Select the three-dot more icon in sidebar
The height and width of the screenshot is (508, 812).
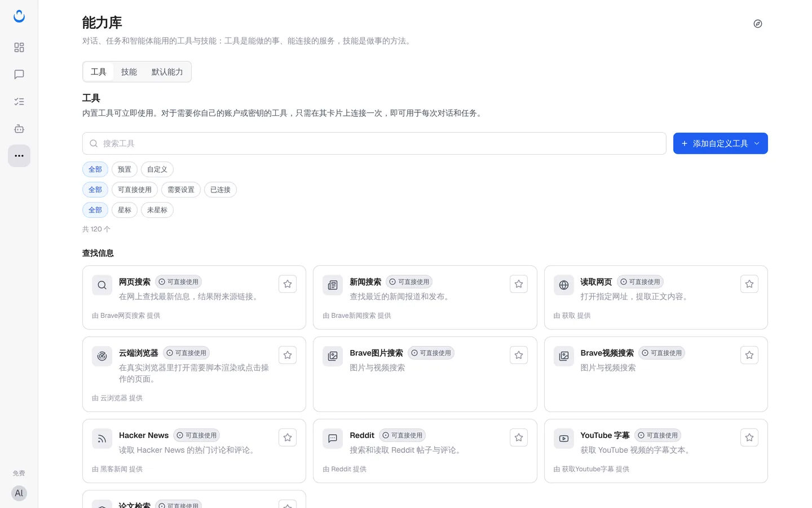19,156
